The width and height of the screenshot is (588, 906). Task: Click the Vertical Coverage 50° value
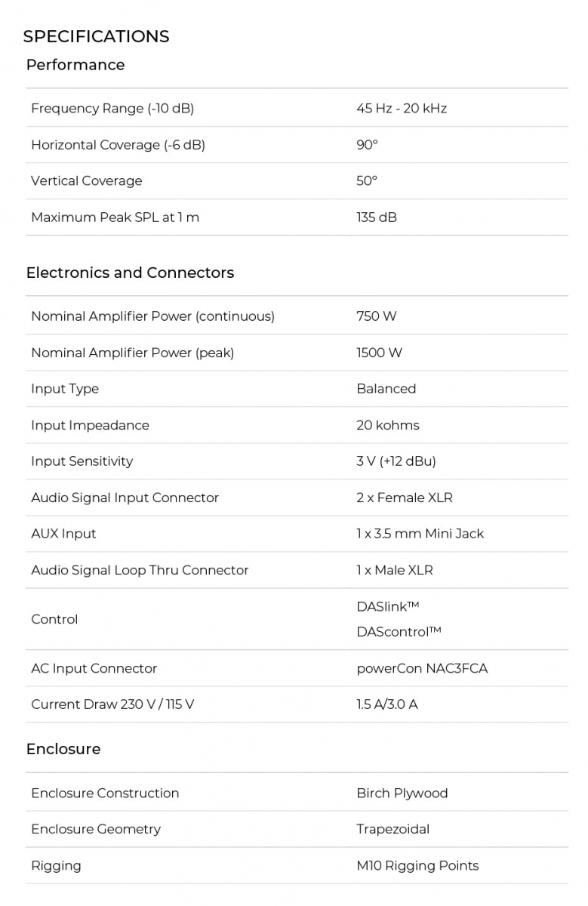[x=367, y=181]
